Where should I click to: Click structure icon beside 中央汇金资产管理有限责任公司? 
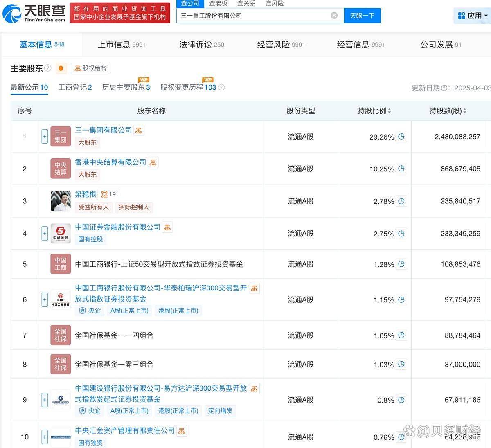[182, 431]
